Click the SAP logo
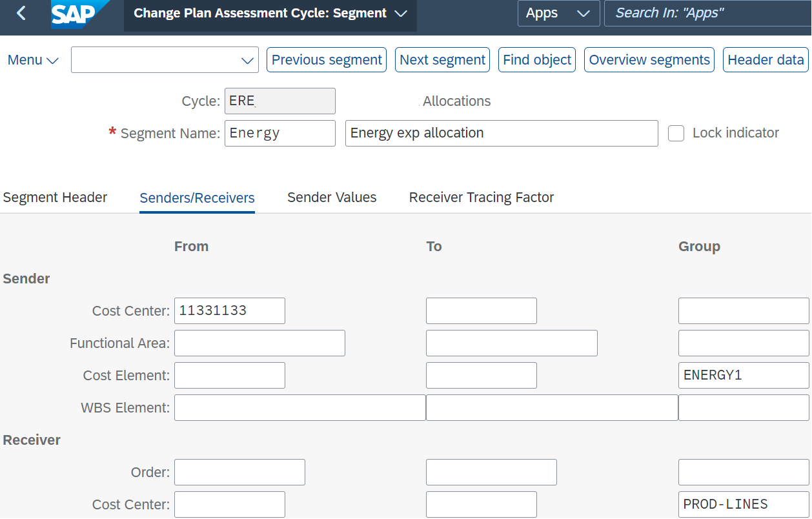The height and width of the screenshot is (519, 812). click(x=79, y=14)
